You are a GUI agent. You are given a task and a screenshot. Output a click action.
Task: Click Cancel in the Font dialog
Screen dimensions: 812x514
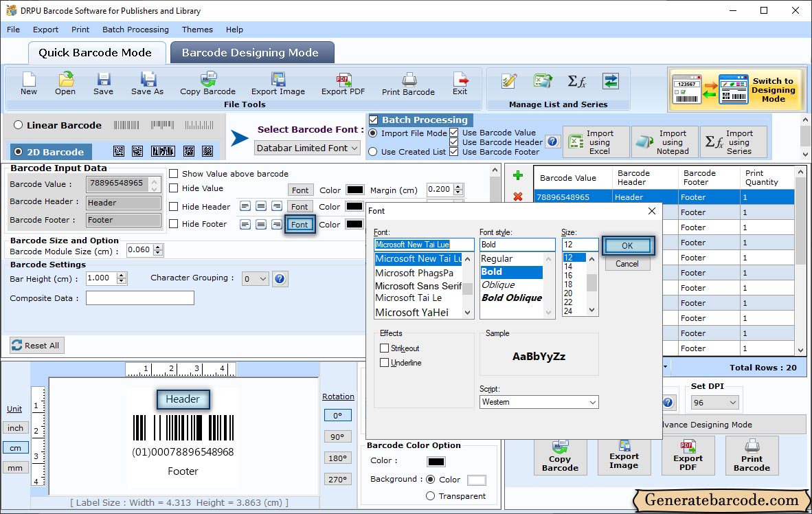click(x=627, y=264)
